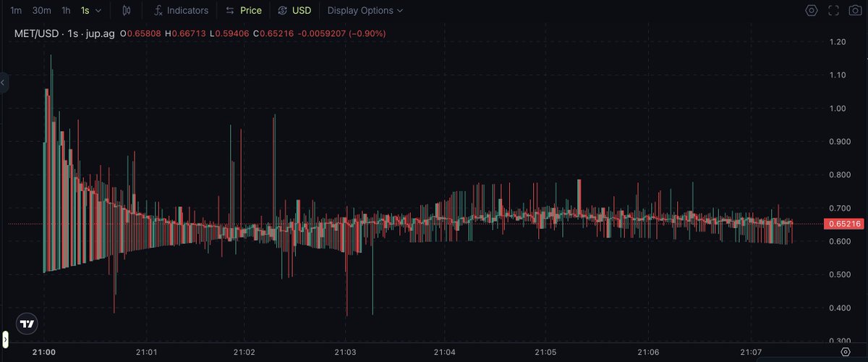Open the 1s interval dropdown
Viewport: 868px width, 362px height.
(91, 11)
